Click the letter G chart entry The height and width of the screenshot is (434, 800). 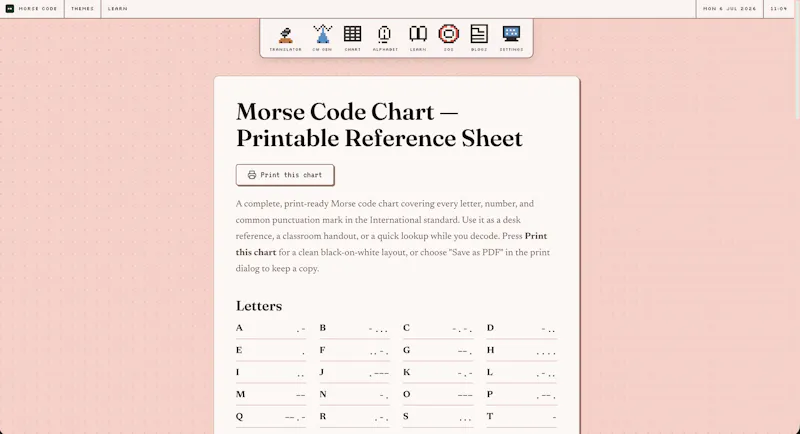coord(438,351)
